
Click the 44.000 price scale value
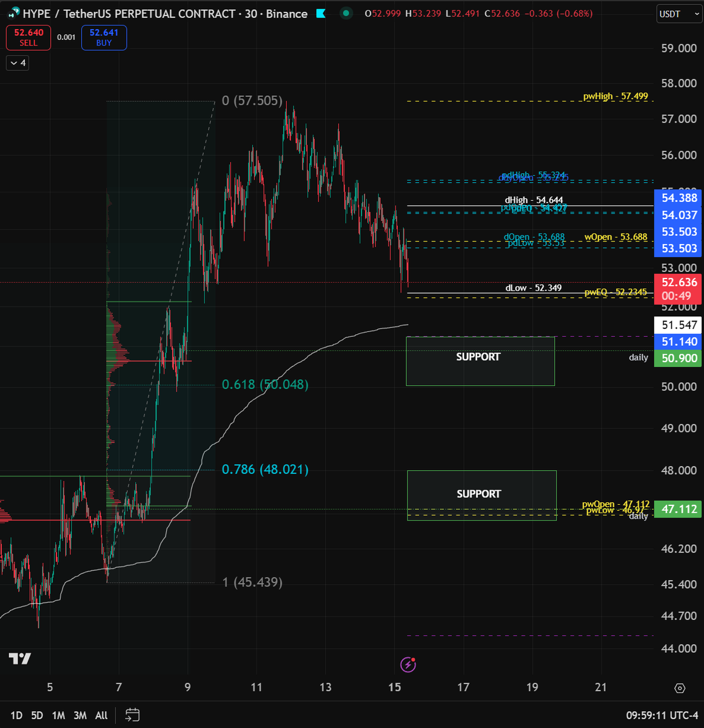click(679, 649)
